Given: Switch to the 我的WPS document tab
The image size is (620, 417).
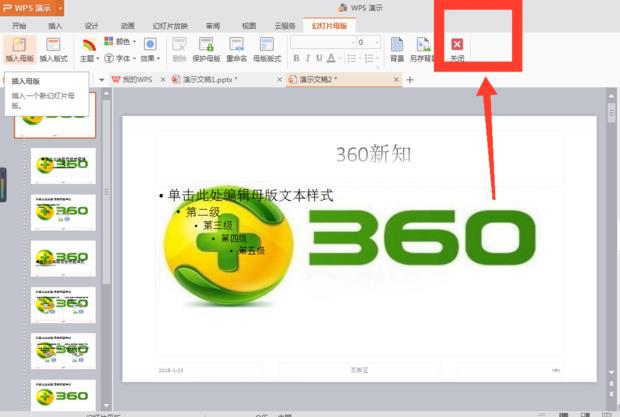Looking at the screenshot, I should click(136, 80).
